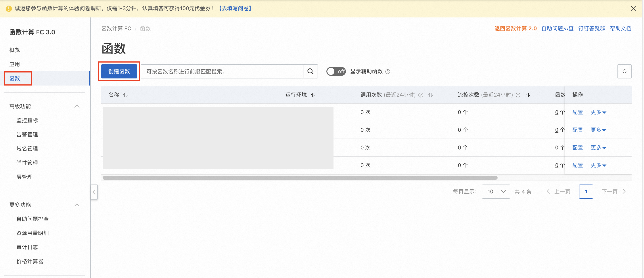
Task: Open 域名管理 page
Action: tap(27, 149)
